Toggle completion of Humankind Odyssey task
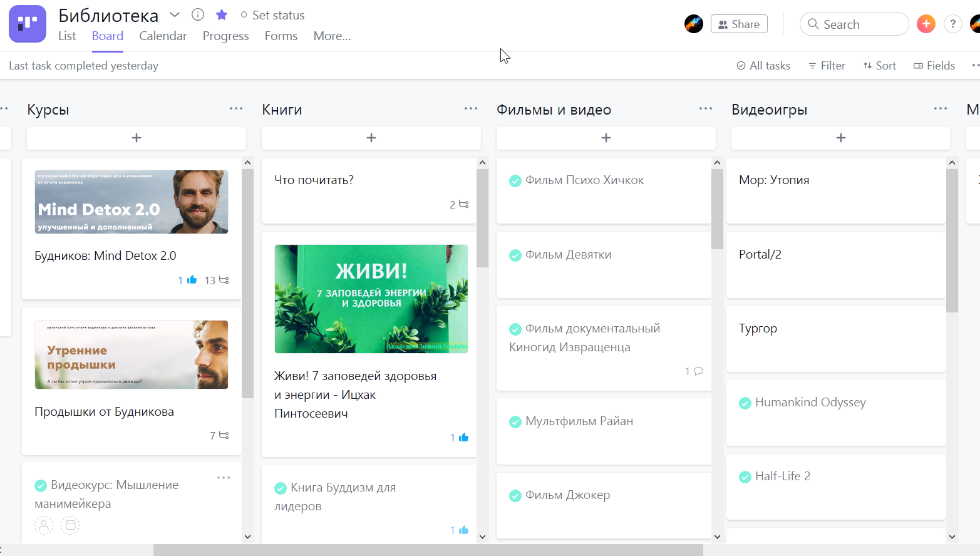This screenshot has width=980, height=556. pos(745,403)
